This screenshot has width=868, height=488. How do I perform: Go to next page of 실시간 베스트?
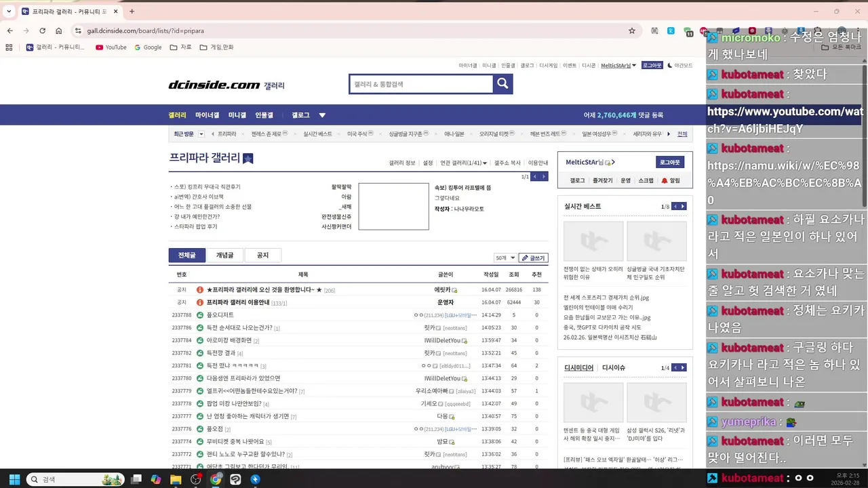[683, 206]
